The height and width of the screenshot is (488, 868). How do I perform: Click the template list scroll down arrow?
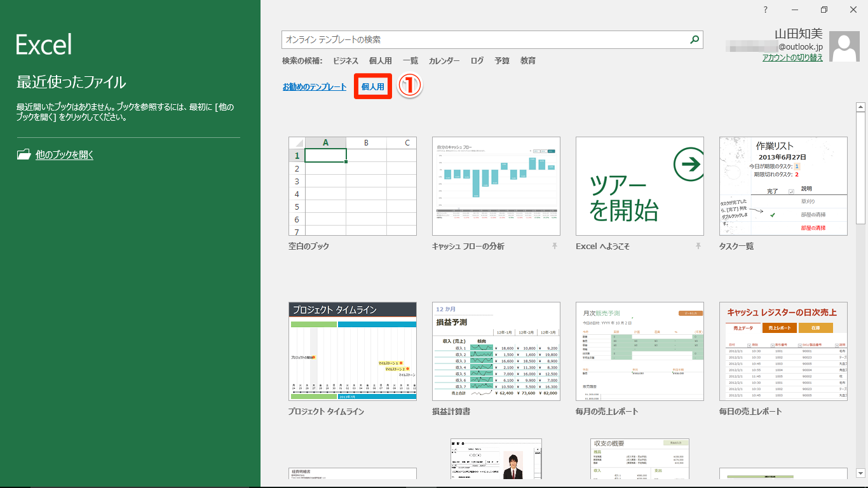pos(860,473)
